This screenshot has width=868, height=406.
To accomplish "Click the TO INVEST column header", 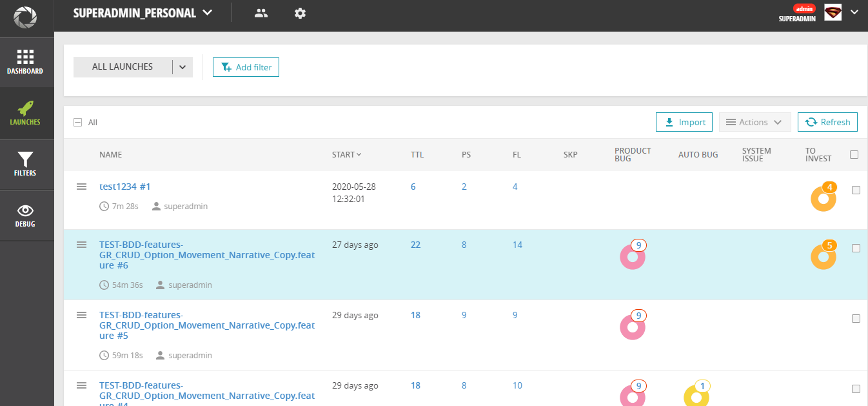I will (818, 154).
